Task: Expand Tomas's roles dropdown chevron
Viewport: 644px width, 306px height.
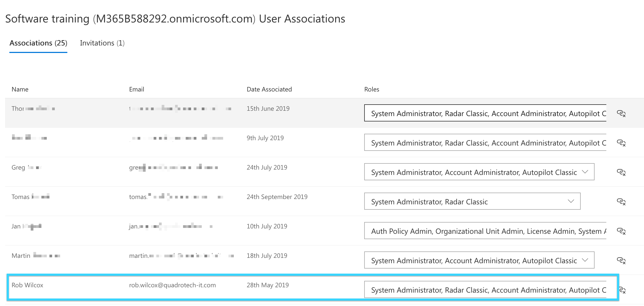Action: (571, 201)
